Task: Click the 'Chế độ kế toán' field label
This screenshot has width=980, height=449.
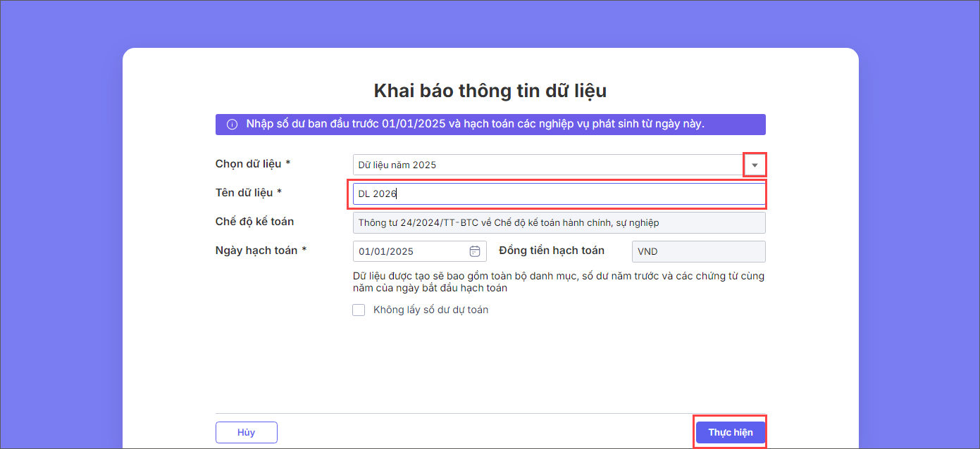Action: click(x=254, y=222)
